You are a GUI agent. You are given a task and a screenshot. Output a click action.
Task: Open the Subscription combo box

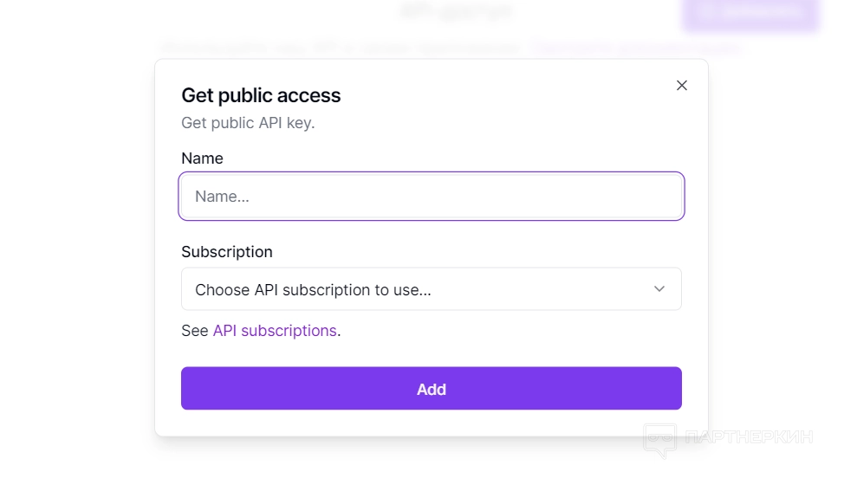[416, 289]
